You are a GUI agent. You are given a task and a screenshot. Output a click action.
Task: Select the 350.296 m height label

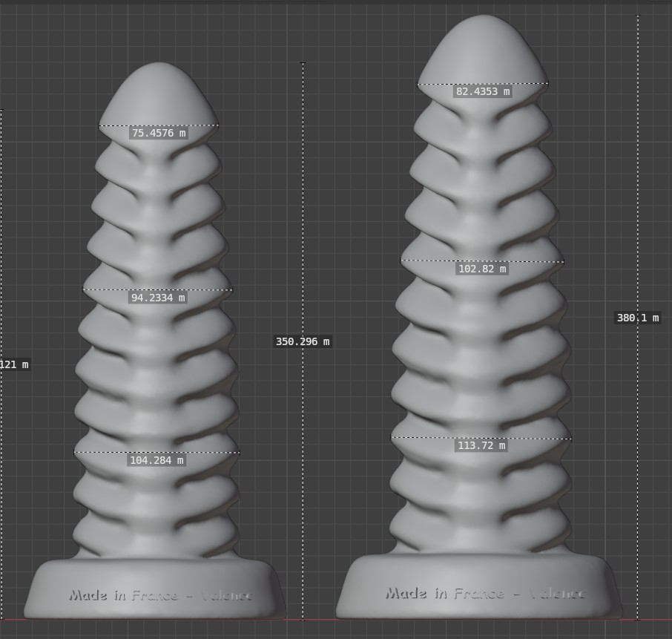303,341
